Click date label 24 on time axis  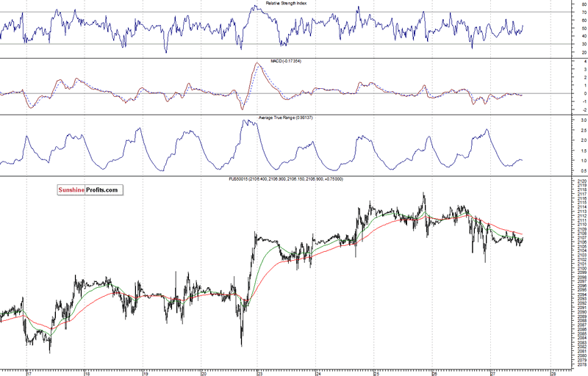pos(318,373)
